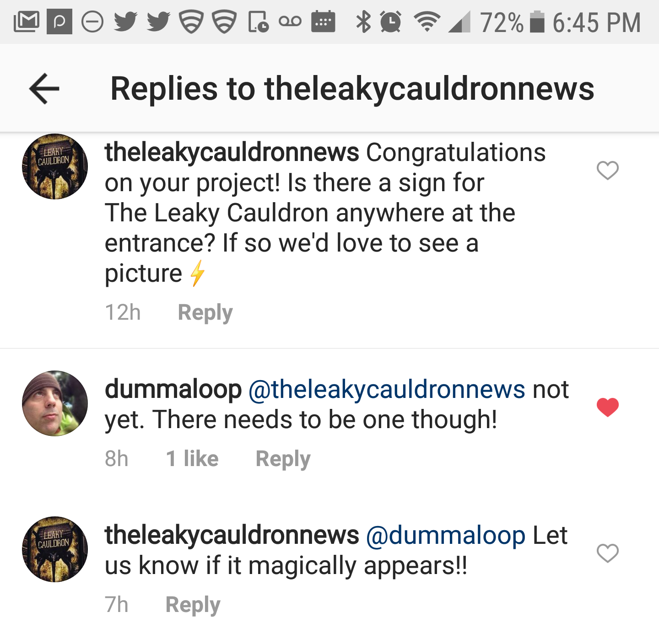This screenshot has height=644, width=659.
Task: Tap the back arrow in header
Action: point(44,88)
